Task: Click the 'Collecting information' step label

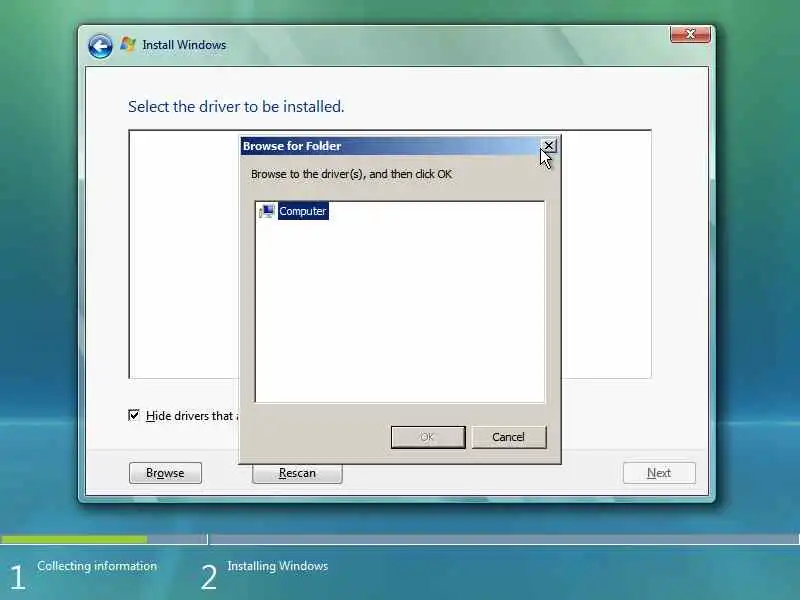Action: click(97, 566)
